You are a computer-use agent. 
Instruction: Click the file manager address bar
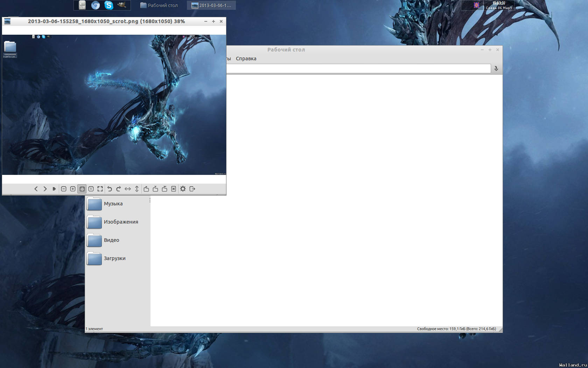point(358,68)
